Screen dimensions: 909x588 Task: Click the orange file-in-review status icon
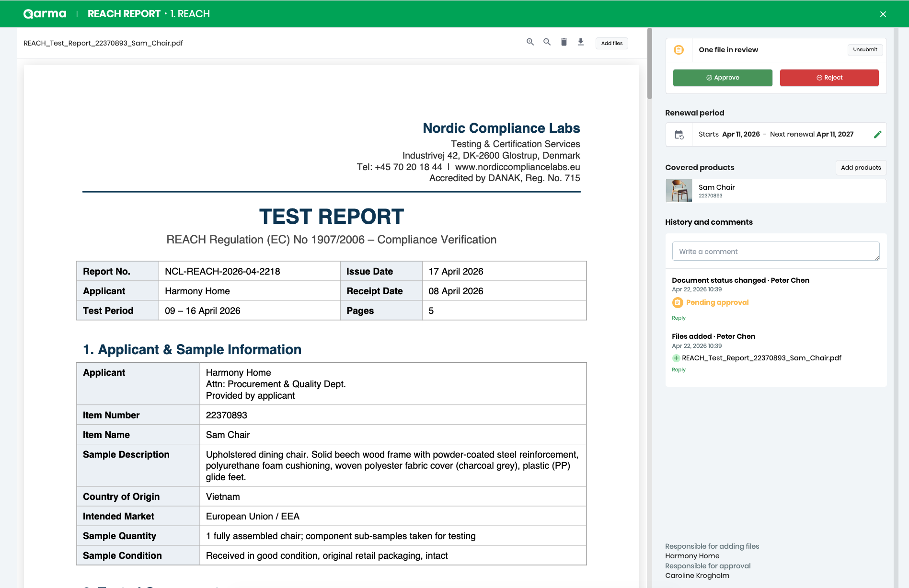click(679, 50)
